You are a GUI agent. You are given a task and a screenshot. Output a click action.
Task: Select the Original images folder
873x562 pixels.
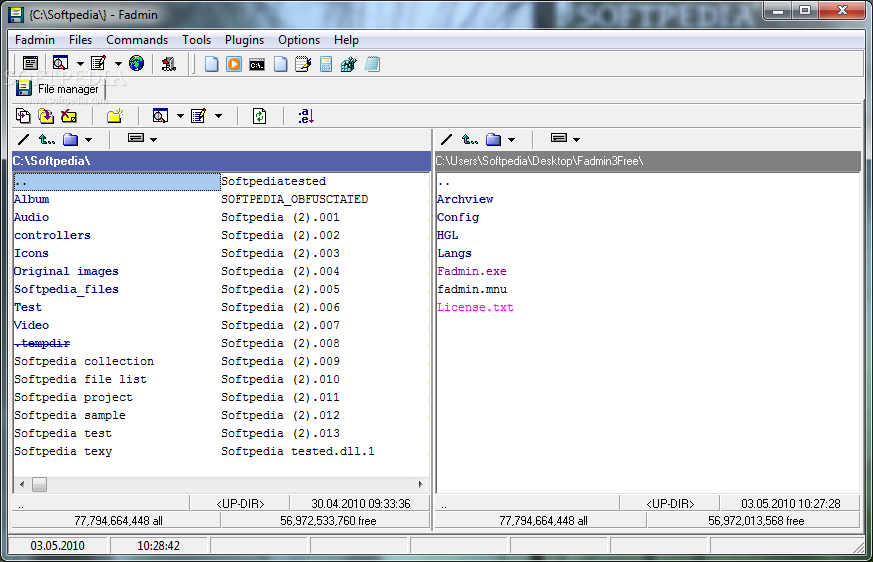coord(66,271)
